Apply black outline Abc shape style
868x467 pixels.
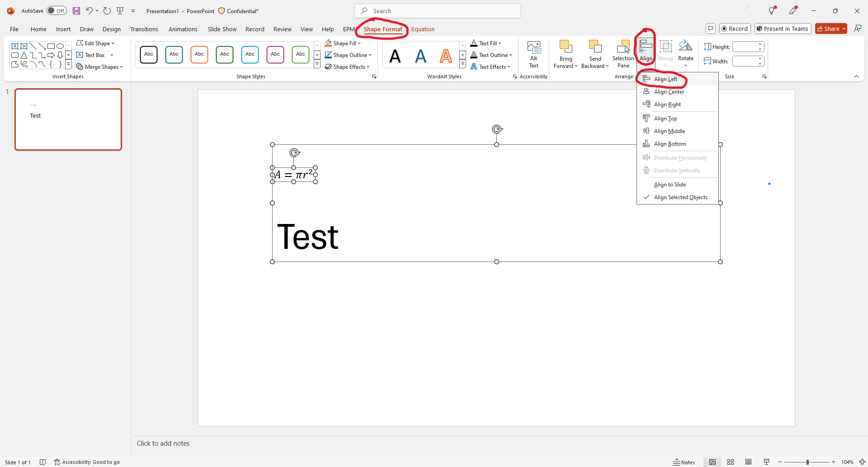(149, 54)
